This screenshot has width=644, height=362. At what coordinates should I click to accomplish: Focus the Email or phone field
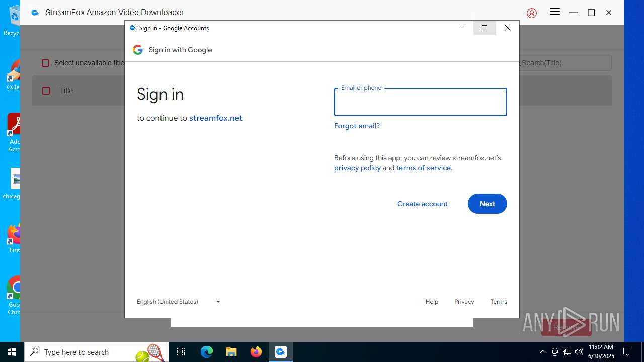click(x=421, y=102)
